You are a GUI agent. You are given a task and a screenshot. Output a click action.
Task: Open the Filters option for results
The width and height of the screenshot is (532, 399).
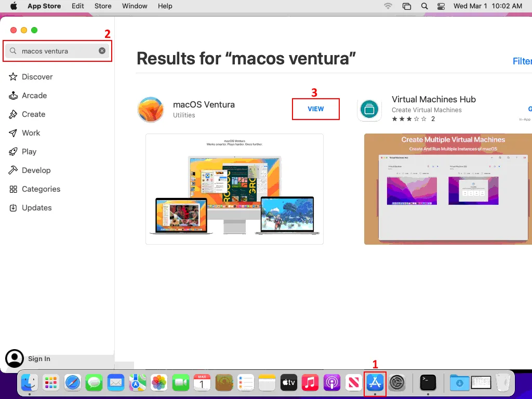(522, 61)
